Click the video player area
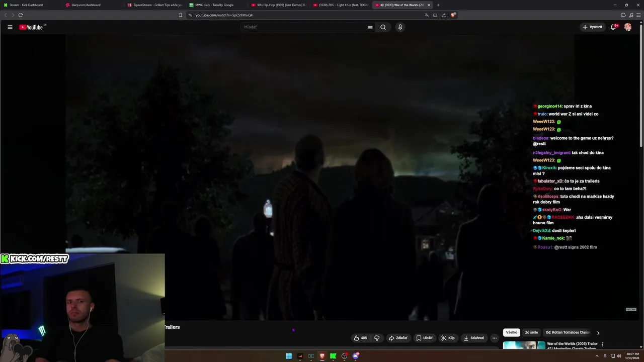This screenshot has width=644, height=362. click(319, 177)
